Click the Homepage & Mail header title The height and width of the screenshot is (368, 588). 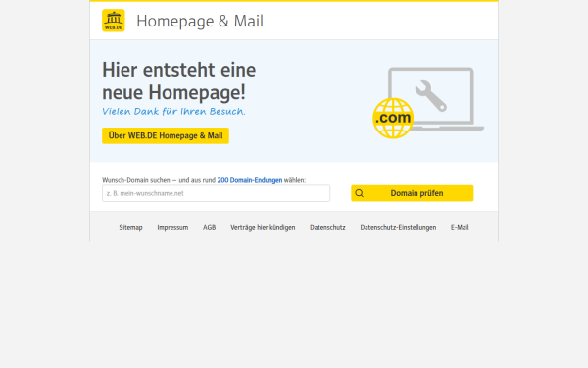coord(200,21)
